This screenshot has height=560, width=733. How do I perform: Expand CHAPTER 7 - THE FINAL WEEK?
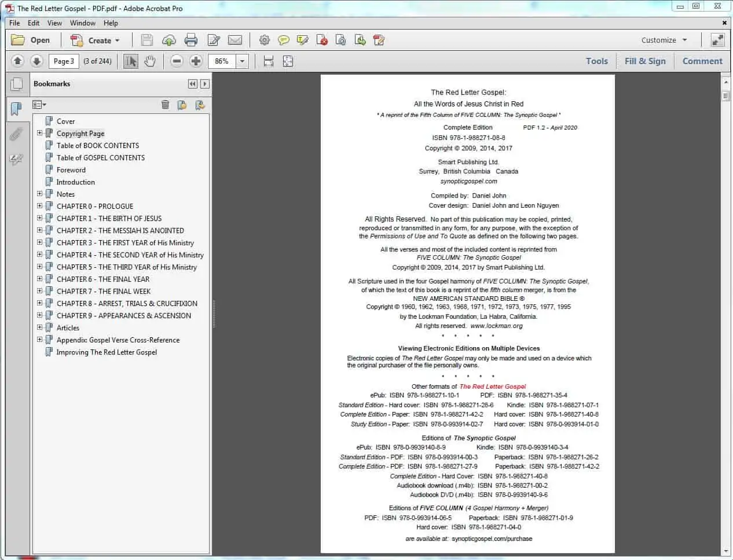click(x=39, y=291)
